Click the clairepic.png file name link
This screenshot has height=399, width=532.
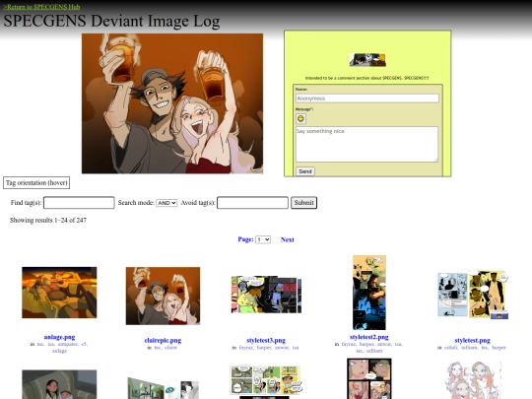(x=163, y=340)
